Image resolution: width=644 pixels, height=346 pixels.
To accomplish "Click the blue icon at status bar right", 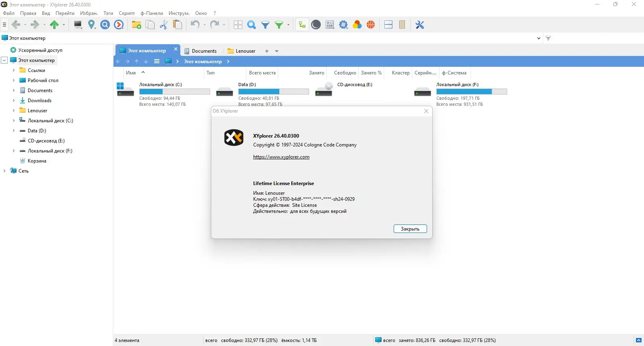I will click(x=638, y=340).
